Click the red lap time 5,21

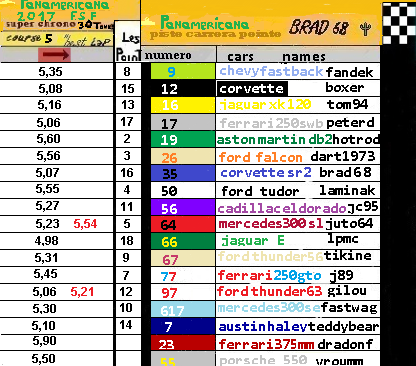(x=82, y=292)
